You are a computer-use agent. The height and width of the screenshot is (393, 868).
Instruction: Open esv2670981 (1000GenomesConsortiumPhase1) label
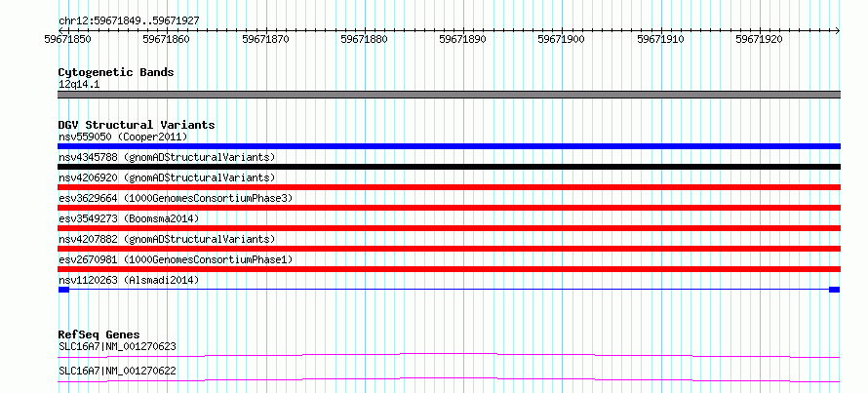(x=175, y=259)
